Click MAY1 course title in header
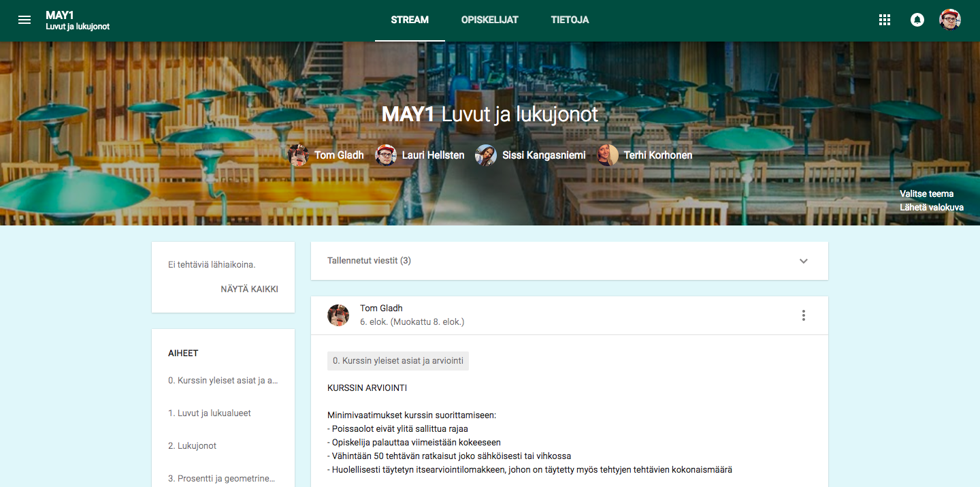The image size is (980, 487). pyautogui.click(x=60, y=15)
